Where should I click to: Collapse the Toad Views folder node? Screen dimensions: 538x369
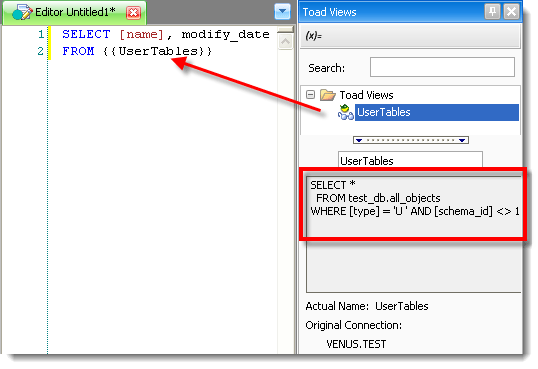310,94
